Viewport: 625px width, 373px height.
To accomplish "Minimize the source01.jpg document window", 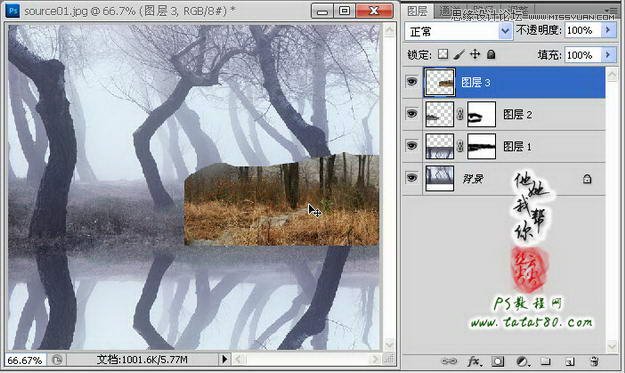I will pos(322,12).
